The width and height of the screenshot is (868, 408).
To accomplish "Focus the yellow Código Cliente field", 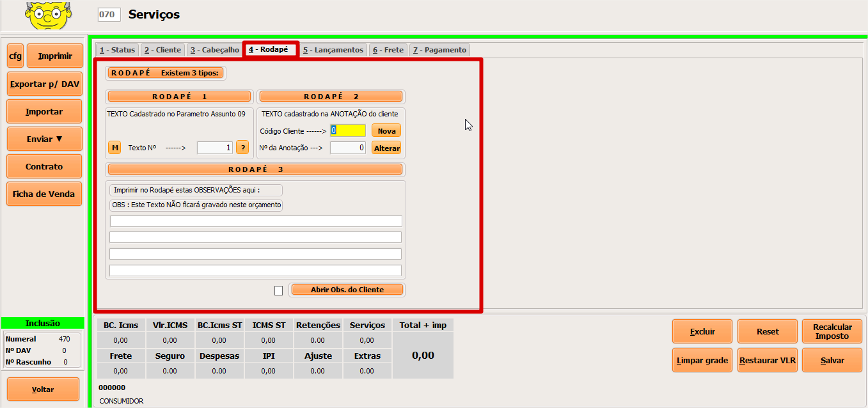I will pyautogui.click(x=348, y=130).
